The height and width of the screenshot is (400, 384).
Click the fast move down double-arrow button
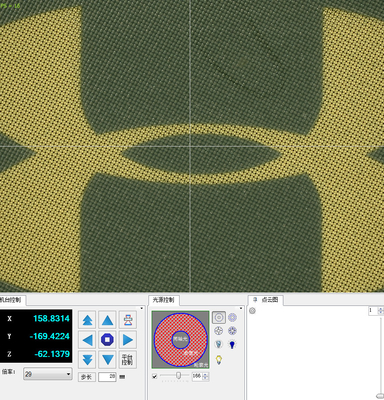pyautogui.click(x=87, y=360)
